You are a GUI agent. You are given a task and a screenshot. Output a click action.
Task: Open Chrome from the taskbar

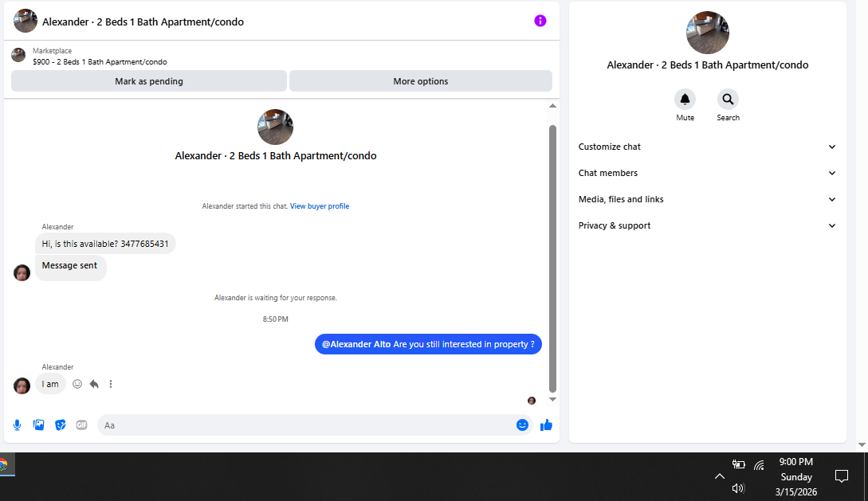coord(5,465)
